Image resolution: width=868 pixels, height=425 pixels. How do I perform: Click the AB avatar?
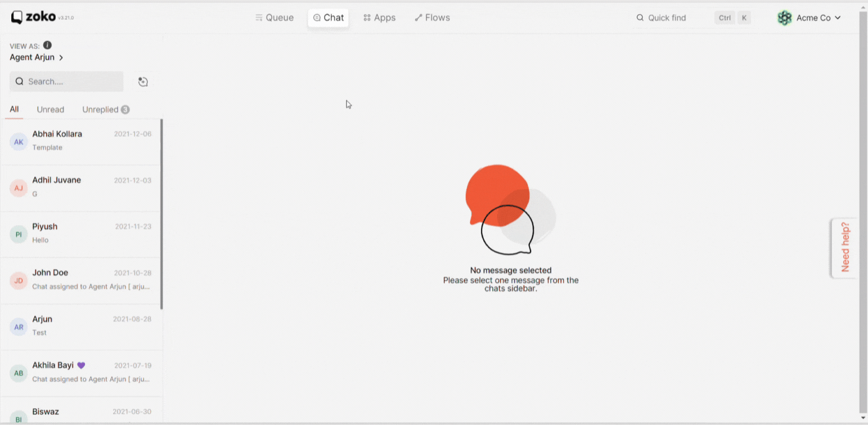point(19,373)
